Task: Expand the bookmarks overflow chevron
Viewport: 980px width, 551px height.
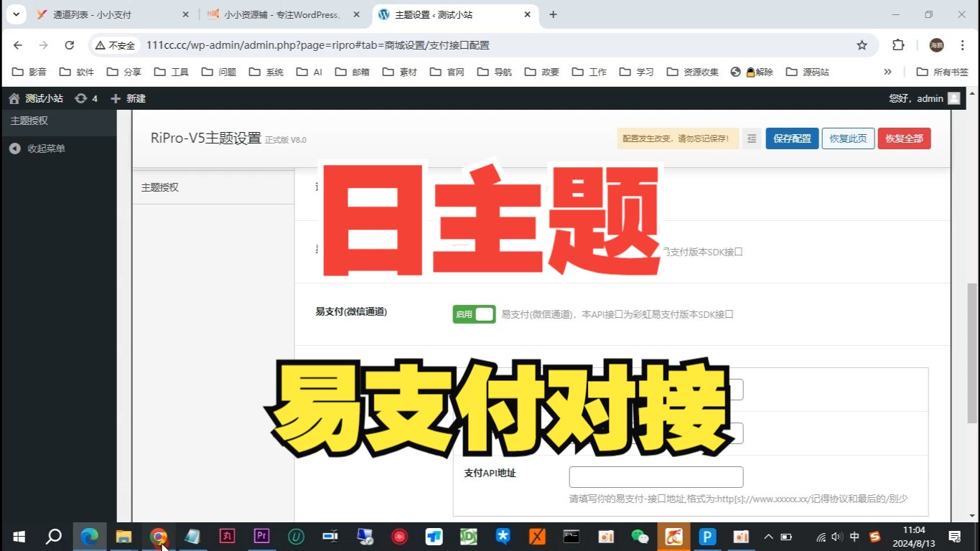Action: pyautogui.click(x=887, y=71)
